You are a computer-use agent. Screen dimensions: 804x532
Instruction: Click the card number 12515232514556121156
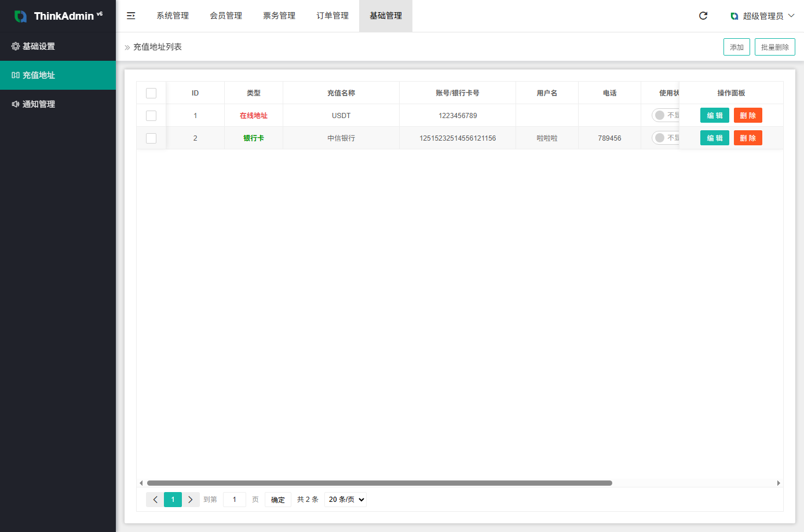pyautogui.click(x=458, y=138)
